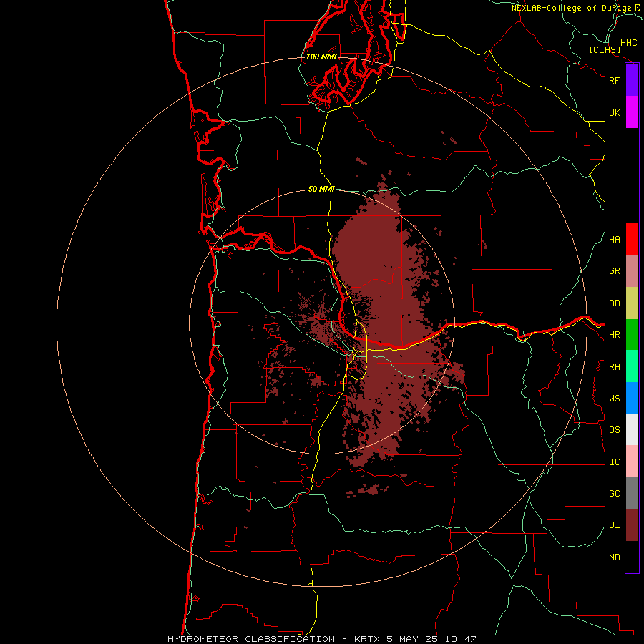
Task: Click the gray GC legend swatch
Action: [632, 493]
